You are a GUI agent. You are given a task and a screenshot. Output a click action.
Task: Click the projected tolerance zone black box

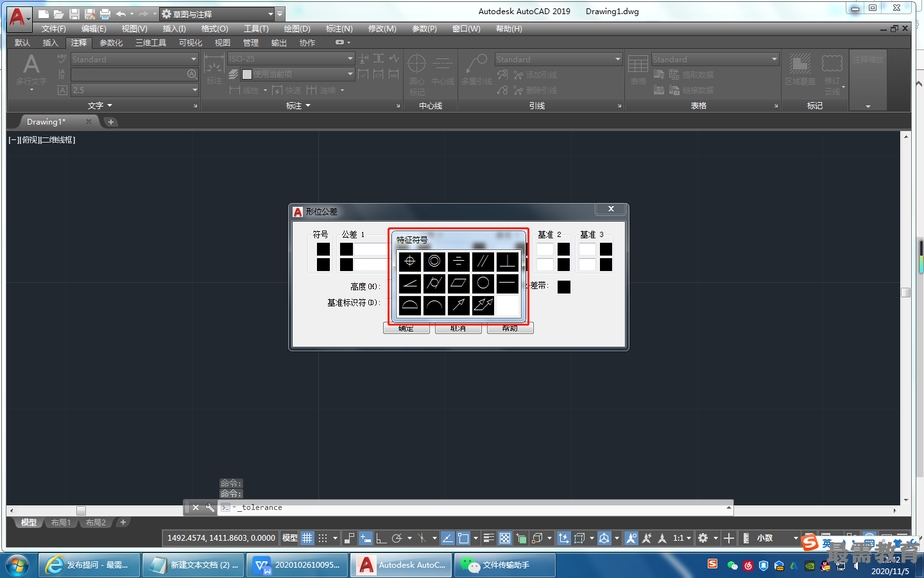point(564,286)
